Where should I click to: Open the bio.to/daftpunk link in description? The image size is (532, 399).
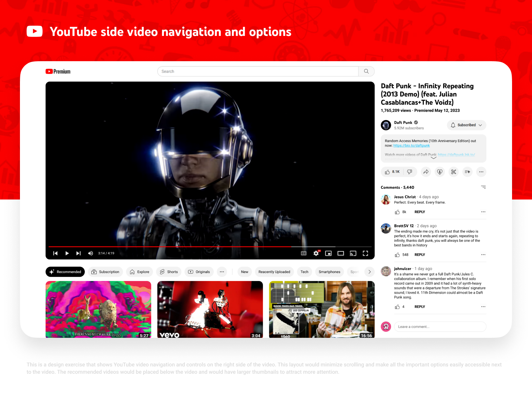[x=411, y=145]
